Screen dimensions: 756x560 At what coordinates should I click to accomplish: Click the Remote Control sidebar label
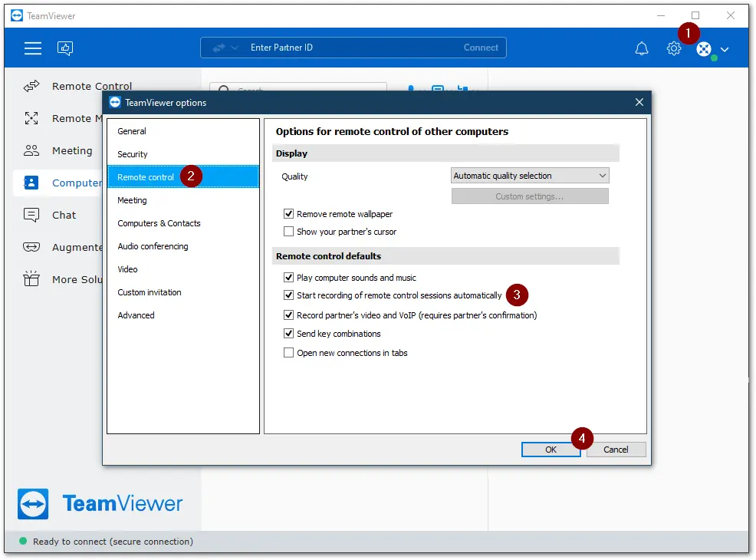92,87
